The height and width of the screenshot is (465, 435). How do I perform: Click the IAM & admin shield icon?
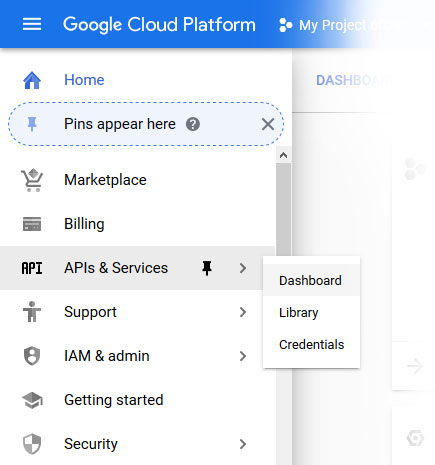pos(32,356)
